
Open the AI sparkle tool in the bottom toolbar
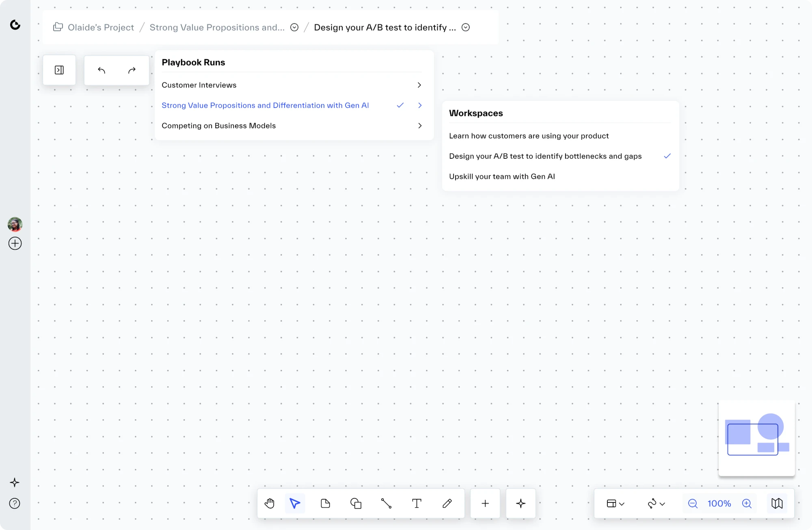(x=521, y=504)
